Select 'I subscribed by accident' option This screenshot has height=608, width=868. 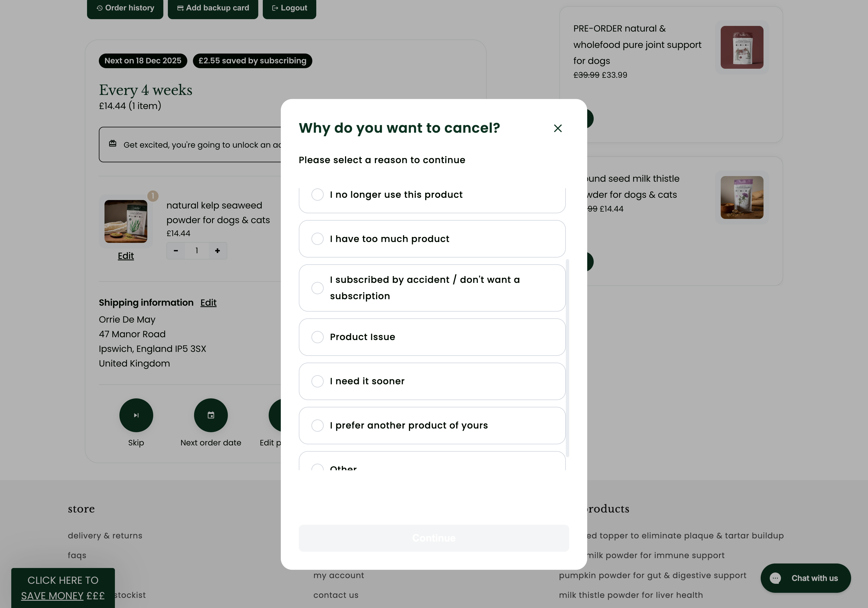coord(432,288)
